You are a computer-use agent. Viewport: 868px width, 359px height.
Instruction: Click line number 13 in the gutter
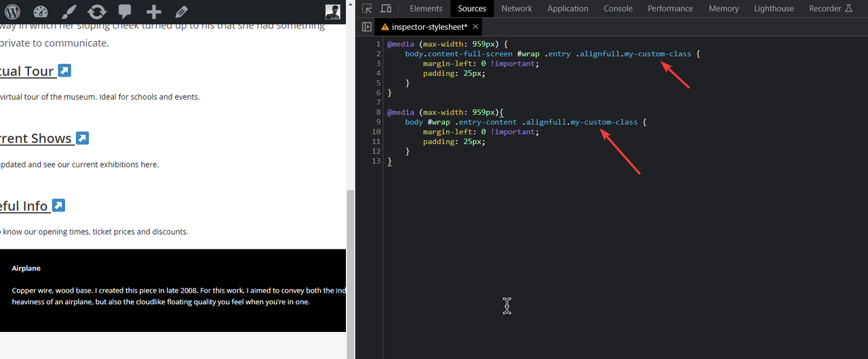(x=376, y=161)
